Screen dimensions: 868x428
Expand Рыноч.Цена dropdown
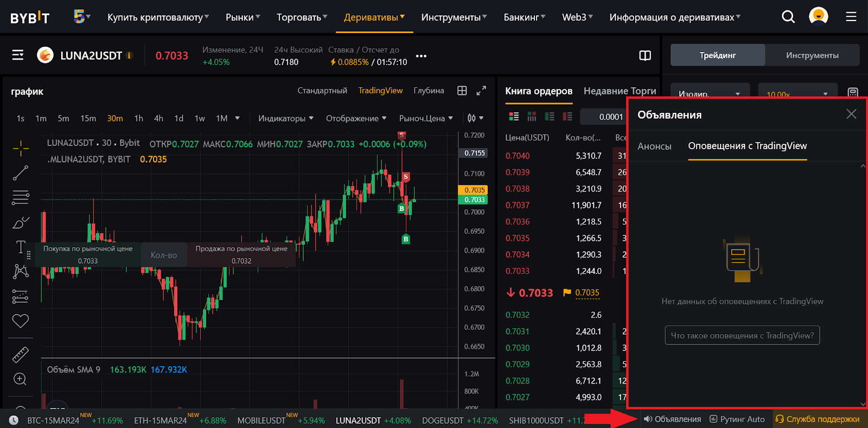click(x=426, y=118)
